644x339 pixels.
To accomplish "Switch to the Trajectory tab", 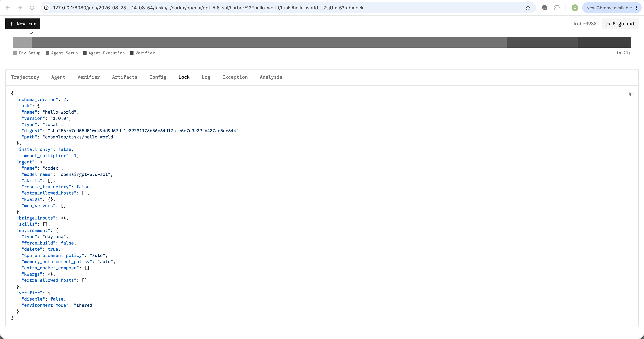I will 25,77.
